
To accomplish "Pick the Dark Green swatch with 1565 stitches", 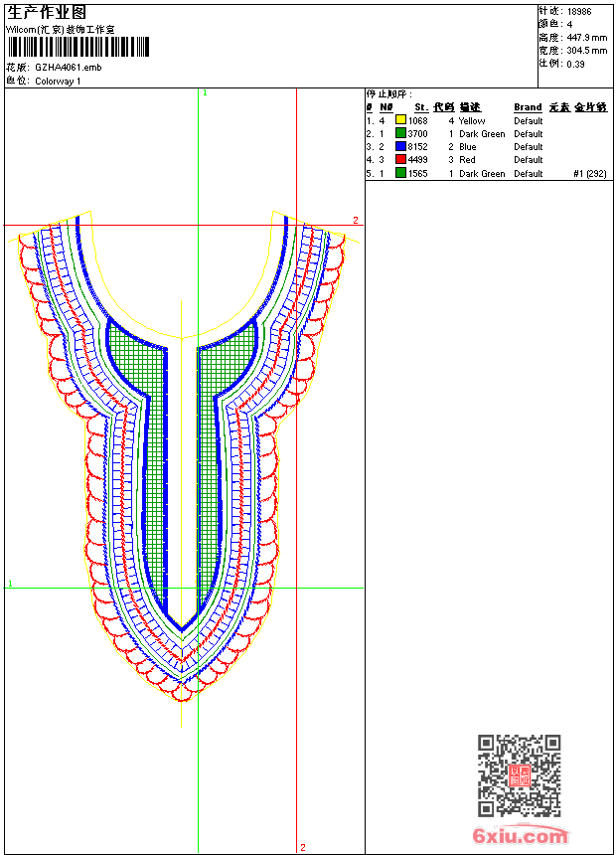I will pos(400,173).
